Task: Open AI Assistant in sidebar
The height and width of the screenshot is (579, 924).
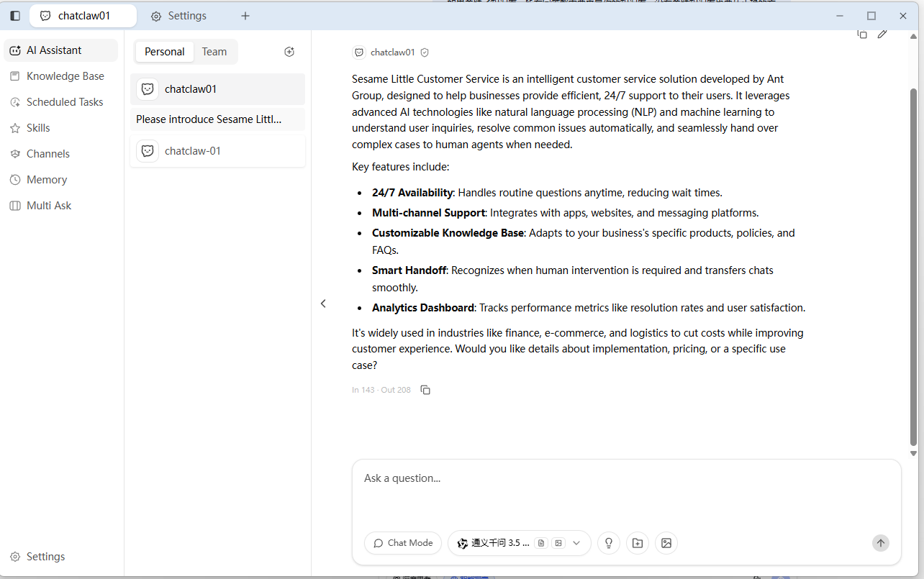Action: pos(61,50)
